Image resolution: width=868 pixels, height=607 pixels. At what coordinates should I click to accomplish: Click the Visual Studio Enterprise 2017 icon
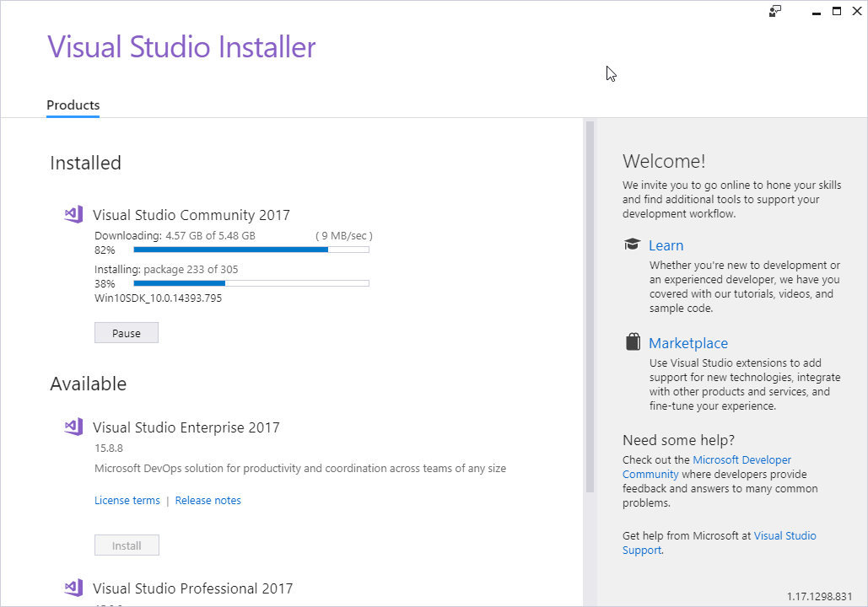(x=73, y=427)
